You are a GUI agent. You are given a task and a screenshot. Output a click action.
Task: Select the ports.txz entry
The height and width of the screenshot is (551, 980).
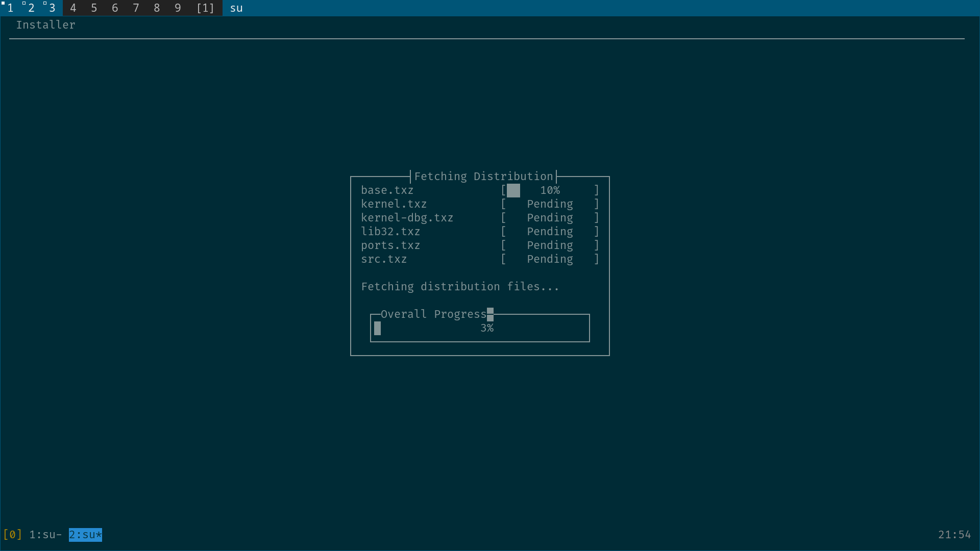pyautogui.click(x=390, y=245)
